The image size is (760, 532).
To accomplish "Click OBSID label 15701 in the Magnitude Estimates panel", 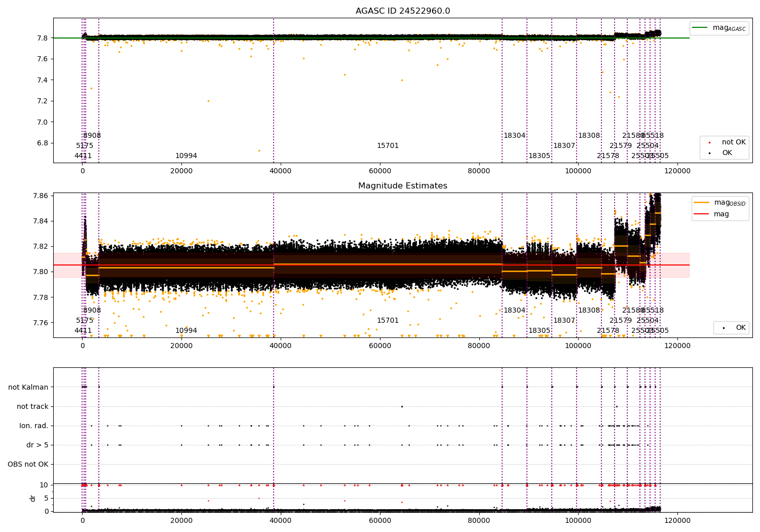I will (x=388, y=321).
